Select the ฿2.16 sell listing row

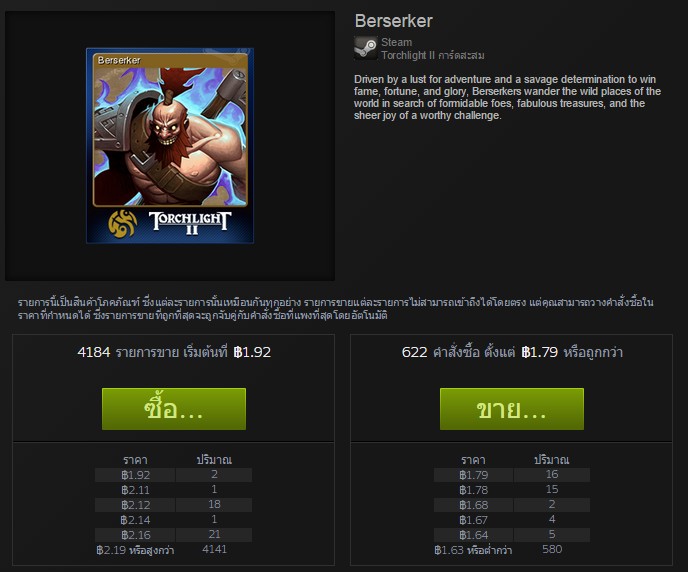[x=173, y=535]
